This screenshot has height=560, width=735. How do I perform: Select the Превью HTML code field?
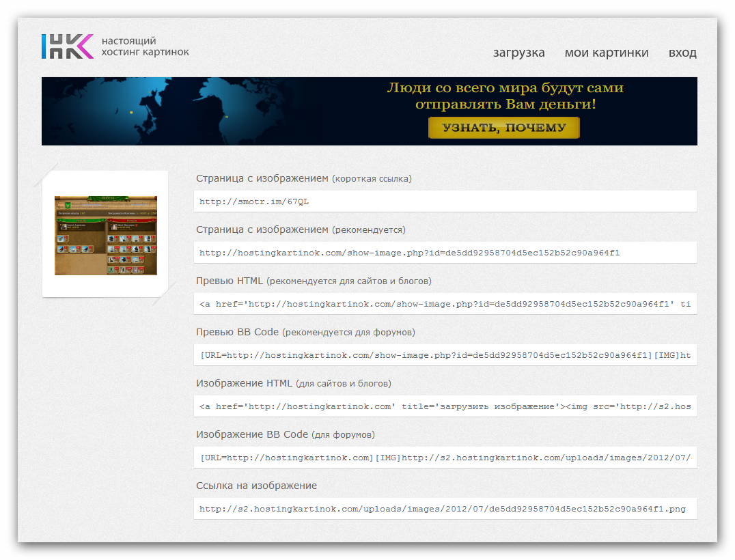(x=445, y=304)
